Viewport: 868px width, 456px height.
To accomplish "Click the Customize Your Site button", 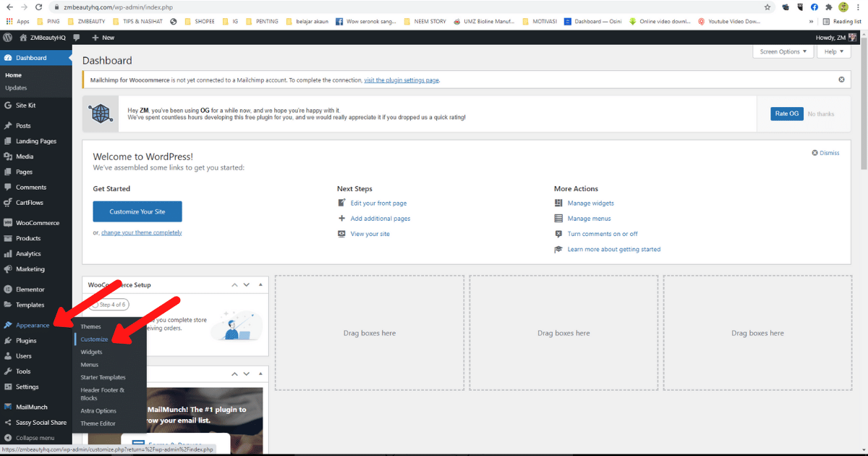I will [137, 211].
